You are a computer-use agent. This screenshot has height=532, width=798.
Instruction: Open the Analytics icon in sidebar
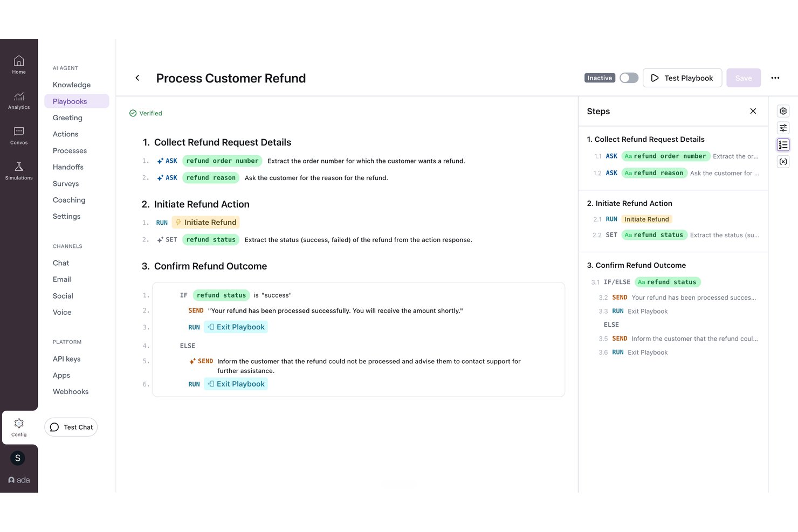(x=19, y=100)
